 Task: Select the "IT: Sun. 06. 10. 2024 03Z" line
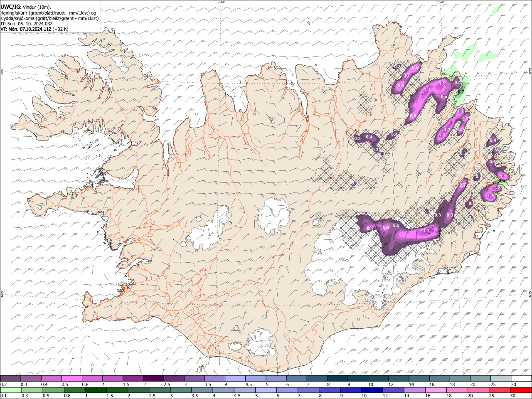(x=27, y=24)
